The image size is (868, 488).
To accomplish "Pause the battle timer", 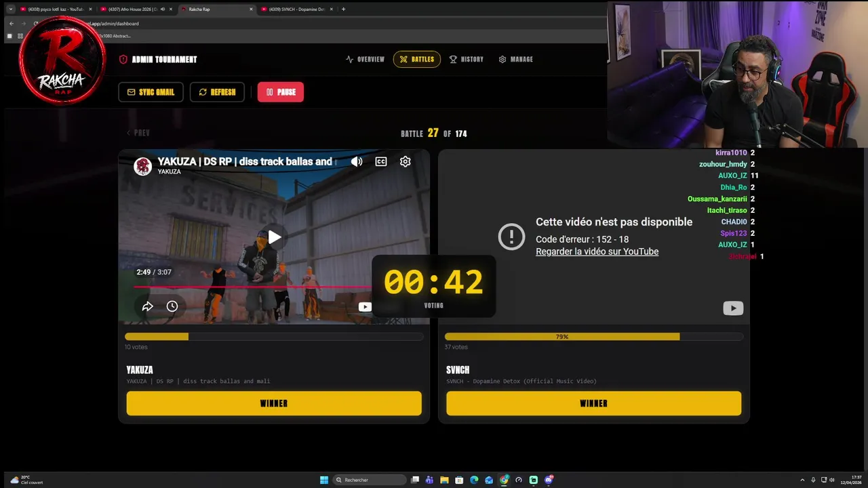I will coord(281,92).
